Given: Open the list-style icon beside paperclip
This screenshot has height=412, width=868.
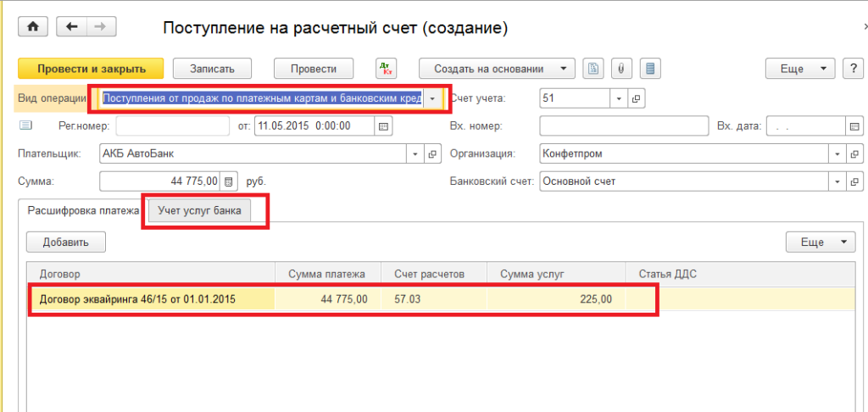Looking at the screenshot, I should tap(650, 69).
